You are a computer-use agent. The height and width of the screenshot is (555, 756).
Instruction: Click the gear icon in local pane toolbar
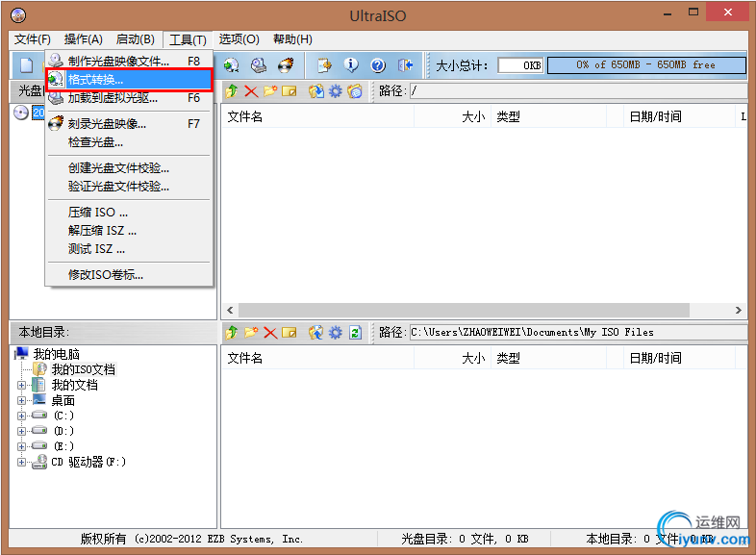coord(335,332)
